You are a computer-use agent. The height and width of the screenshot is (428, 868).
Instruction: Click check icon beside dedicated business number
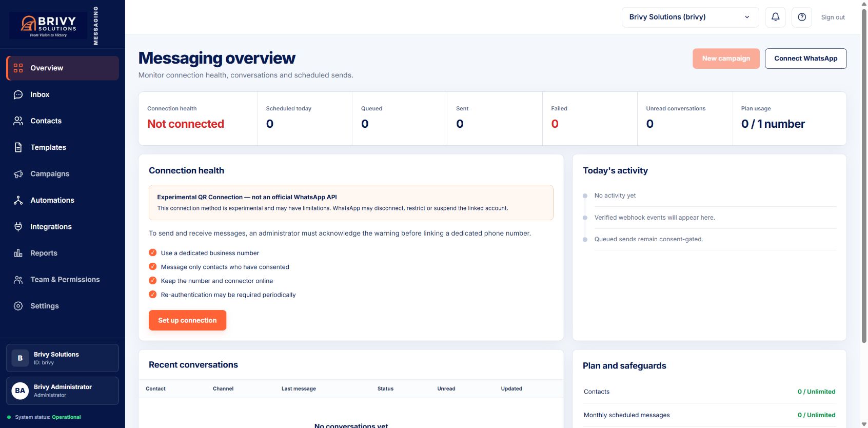click(x=152, y=252)
